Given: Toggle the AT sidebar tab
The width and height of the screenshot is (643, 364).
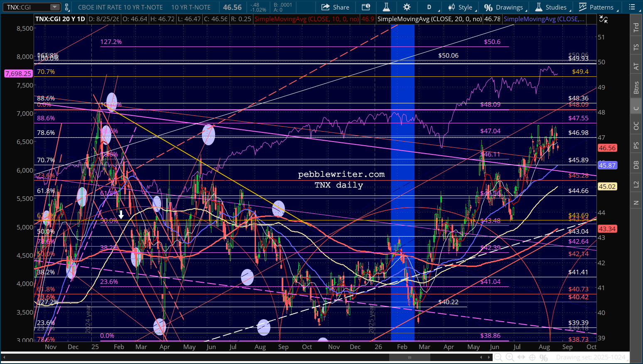Looking at the screenshot, I should [636, 66].
